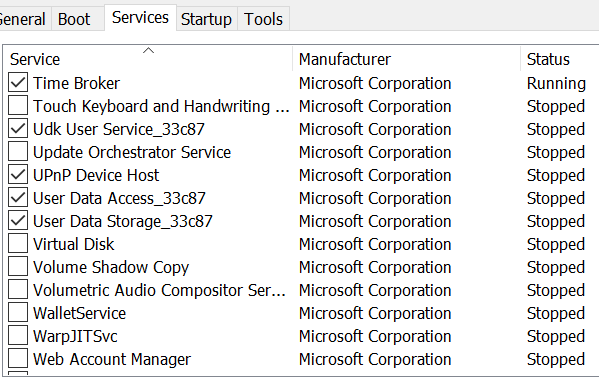This screenshot has width=599, height=380.
Task: Uncheck UPnP Device Host service
Action: [x=18, y=175]
